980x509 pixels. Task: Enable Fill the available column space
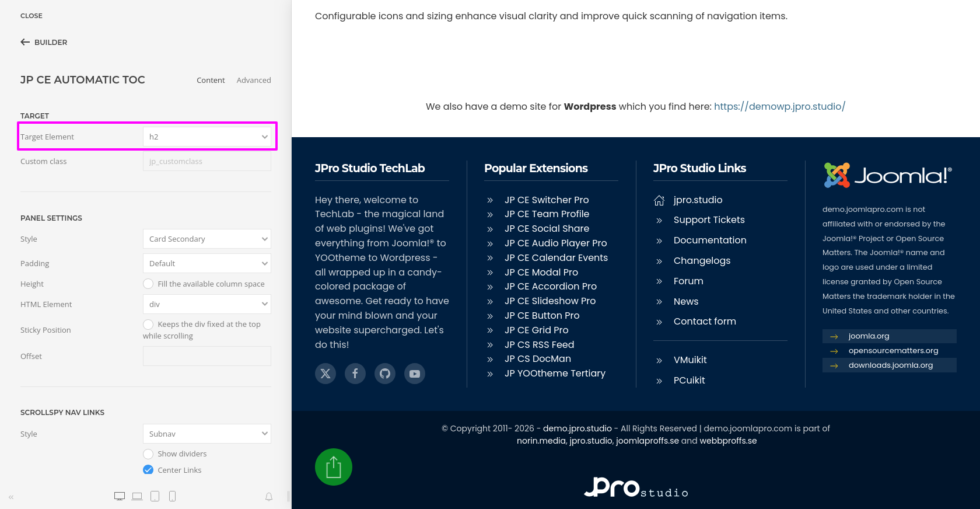(148, 284)
